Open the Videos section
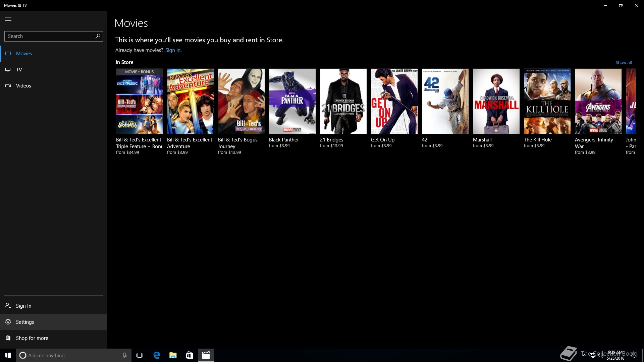This screenshot has height=362, width=644. coord(54,86)
